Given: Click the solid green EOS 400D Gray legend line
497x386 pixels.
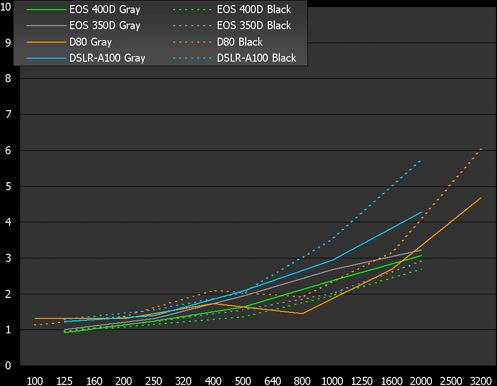Looking at the screenshot, I should click(x=46, y=10).
